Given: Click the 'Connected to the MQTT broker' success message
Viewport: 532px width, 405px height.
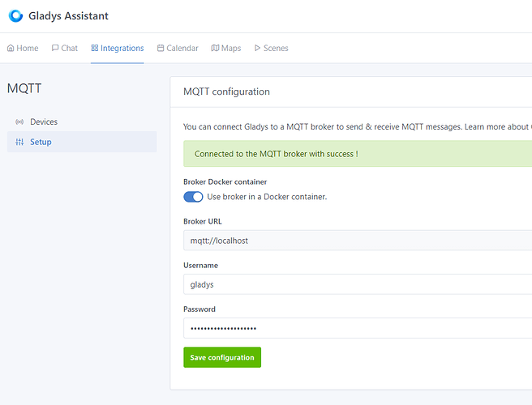Looking at the screenshot, I should click(358, 154).
